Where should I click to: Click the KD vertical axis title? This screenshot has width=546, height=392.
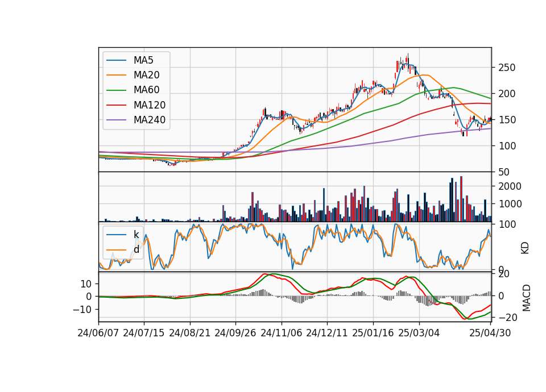(525, 248)
